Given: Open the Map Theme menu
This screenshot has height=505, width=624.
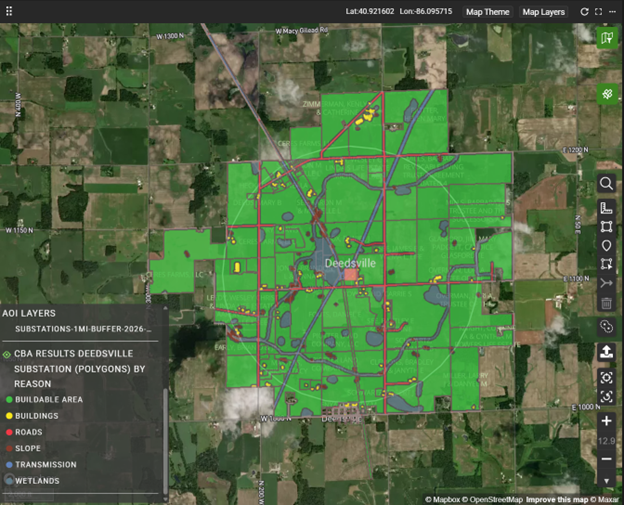Looking at the screenshot, I should click(487, 12).
